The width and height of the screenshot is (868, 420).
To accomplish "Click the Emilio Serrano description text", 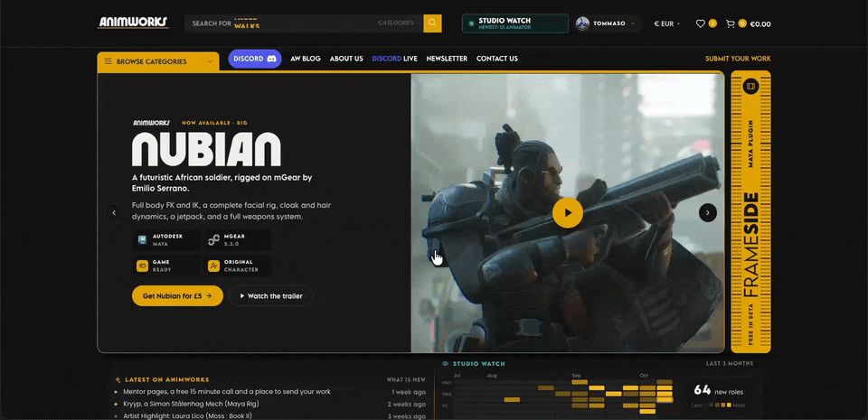I will 222,183.
